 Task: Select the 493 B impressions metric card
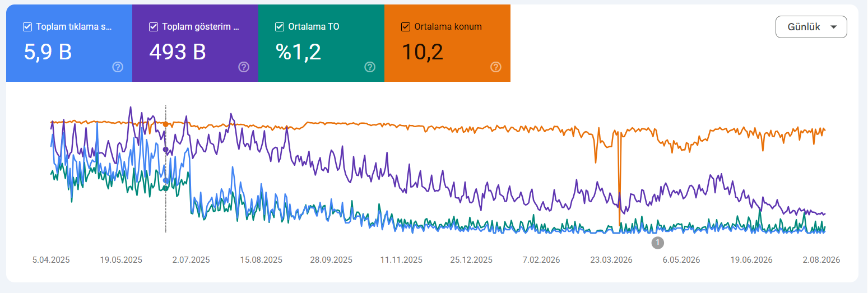click(x=195, y=43)
